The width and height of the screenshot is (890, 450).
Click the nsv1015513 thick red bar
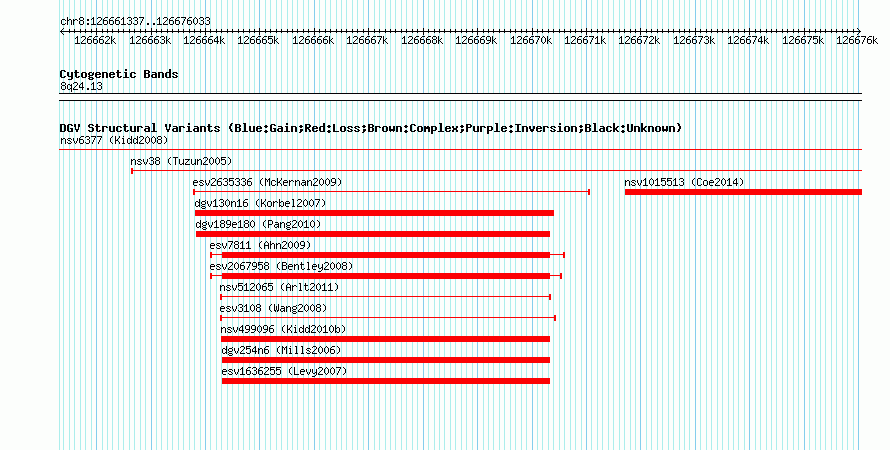[x=743, y=192]
